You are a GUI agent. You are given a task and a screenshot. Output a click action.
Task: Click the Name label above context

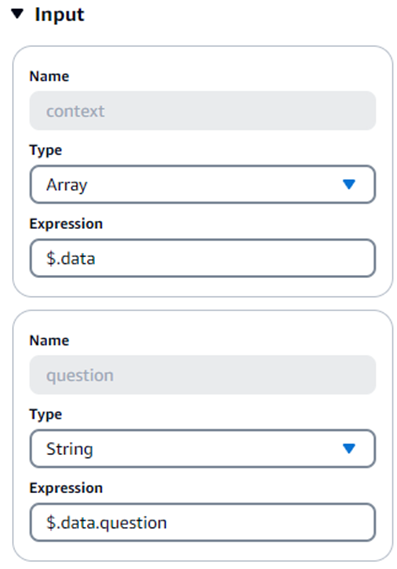[x=49, y=76]
